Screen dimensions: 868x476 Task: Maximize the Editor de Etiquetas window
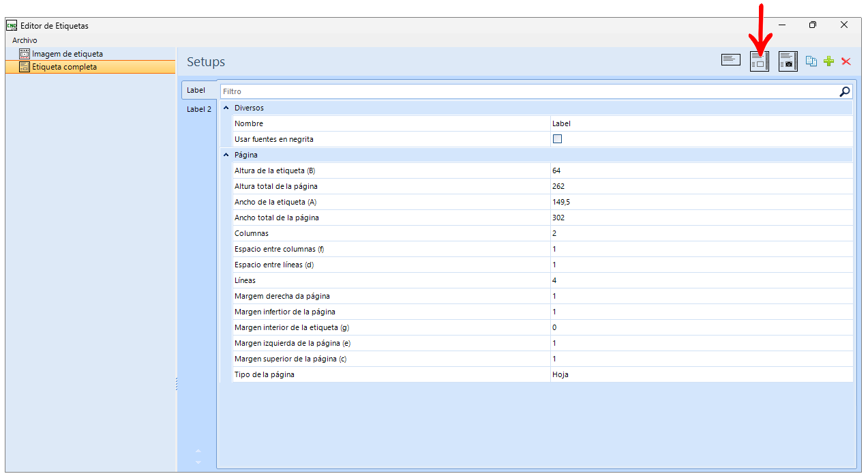tap(813, 25)
